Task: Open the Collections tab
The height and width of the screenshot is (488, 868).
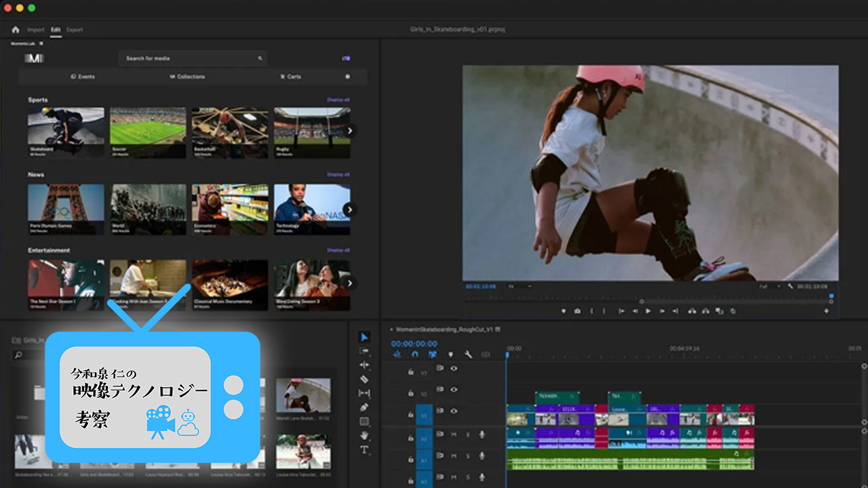Action: 187,77
